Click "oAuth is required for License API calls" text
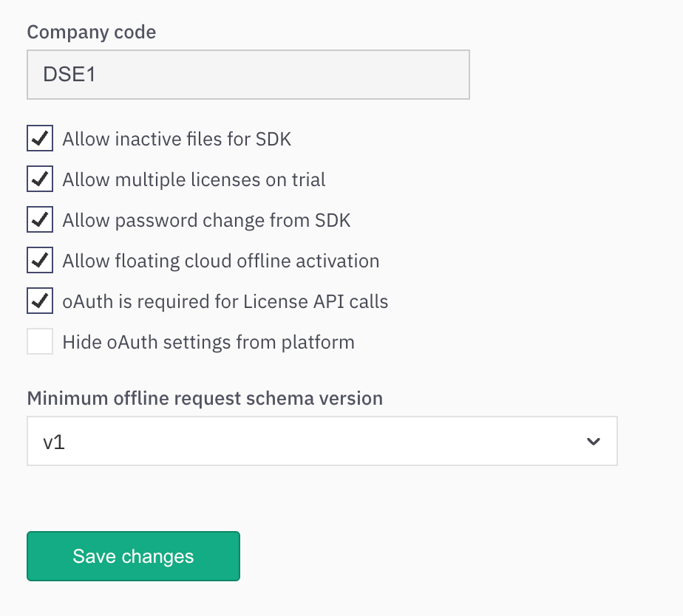Image resolution: width=683 pixels, height=616 pixels. coord(225,301)
